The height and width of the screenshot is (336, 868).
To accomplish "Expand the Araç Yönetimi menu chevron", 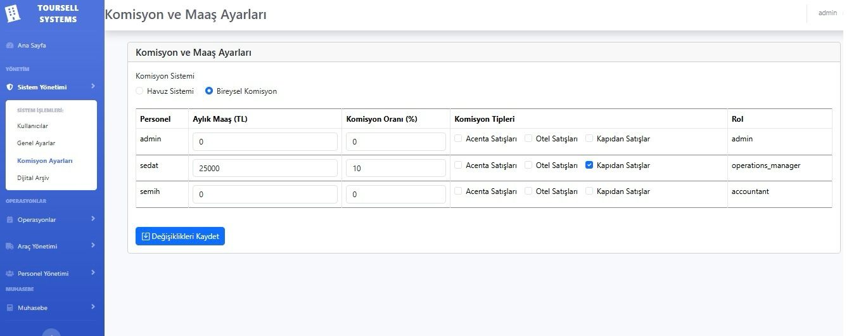I will (93, 245).
